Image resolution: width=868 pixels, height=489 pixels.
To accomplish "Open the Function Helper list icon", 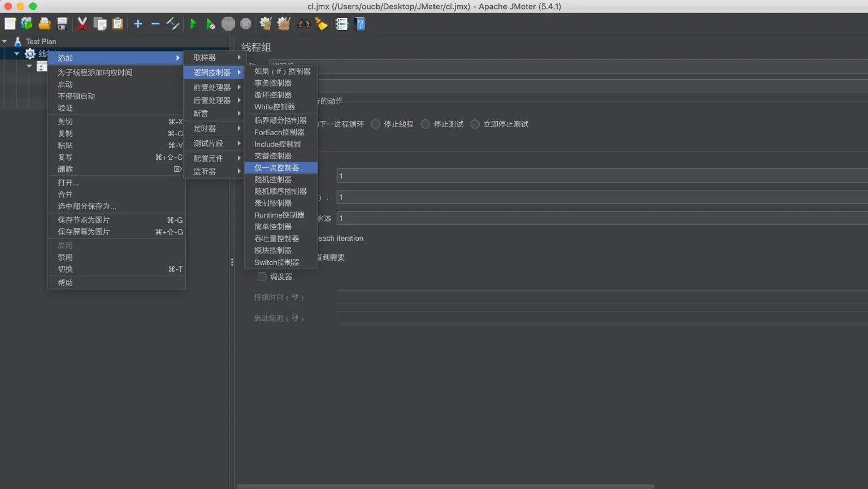I will [x=342, y=24].
